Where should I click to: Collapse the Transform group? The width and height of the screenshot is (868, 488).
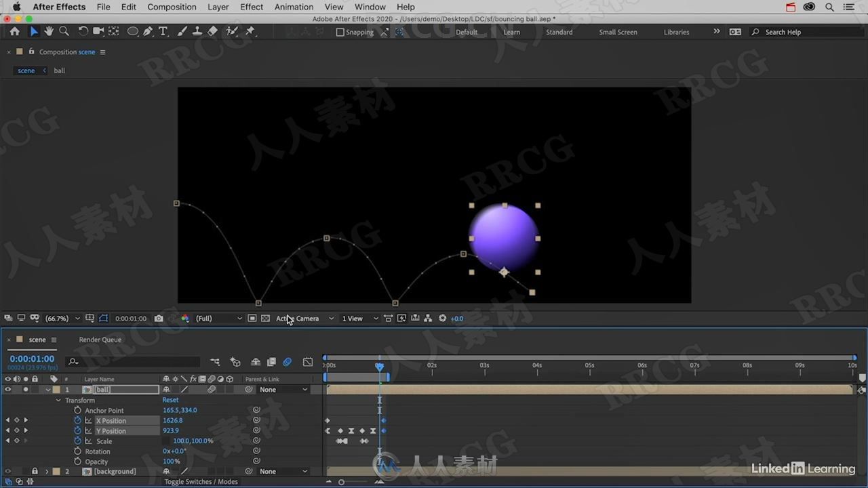(58, 400)
